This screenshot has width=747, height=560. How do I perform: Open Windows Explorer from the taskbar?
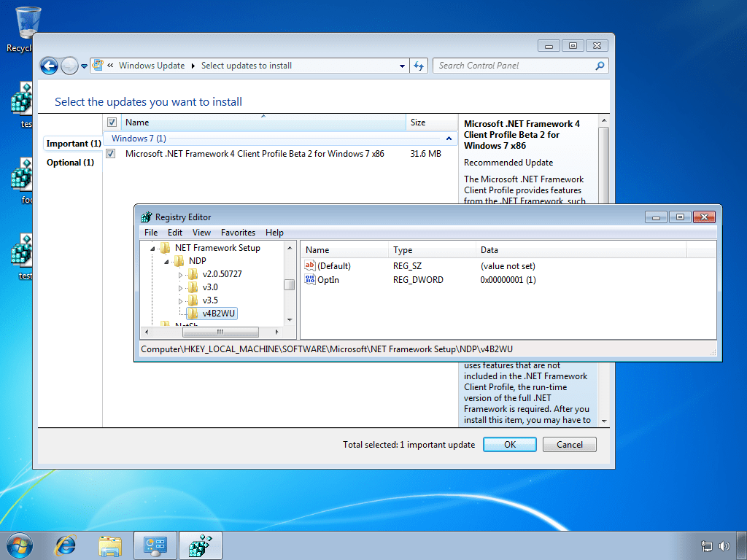point(110,545)
